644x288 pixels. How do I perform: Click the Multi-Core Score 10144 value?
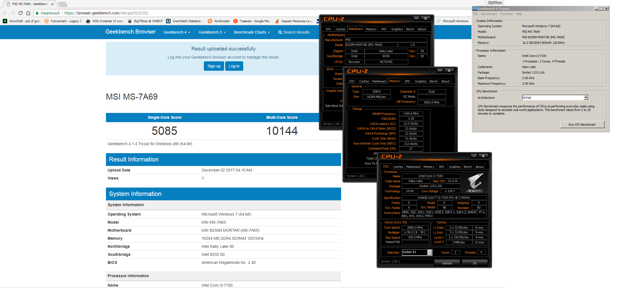click(282, 131)
